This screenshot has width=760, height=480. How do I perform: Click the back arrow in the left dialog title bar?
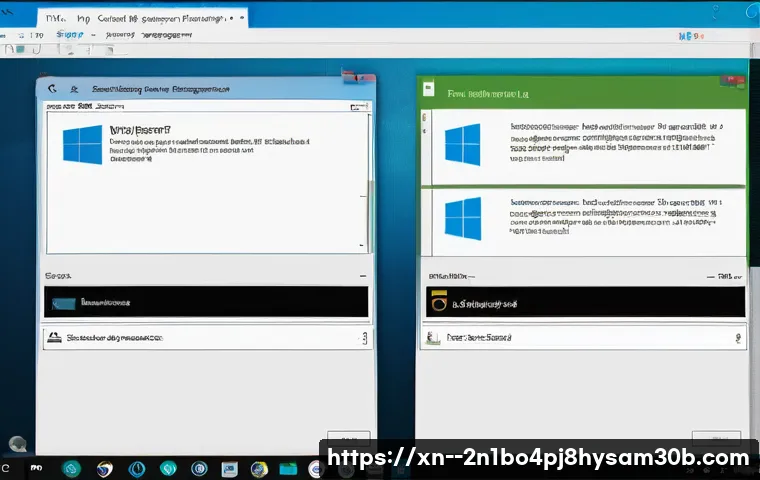pyautogui.click(x=52, y=88)
